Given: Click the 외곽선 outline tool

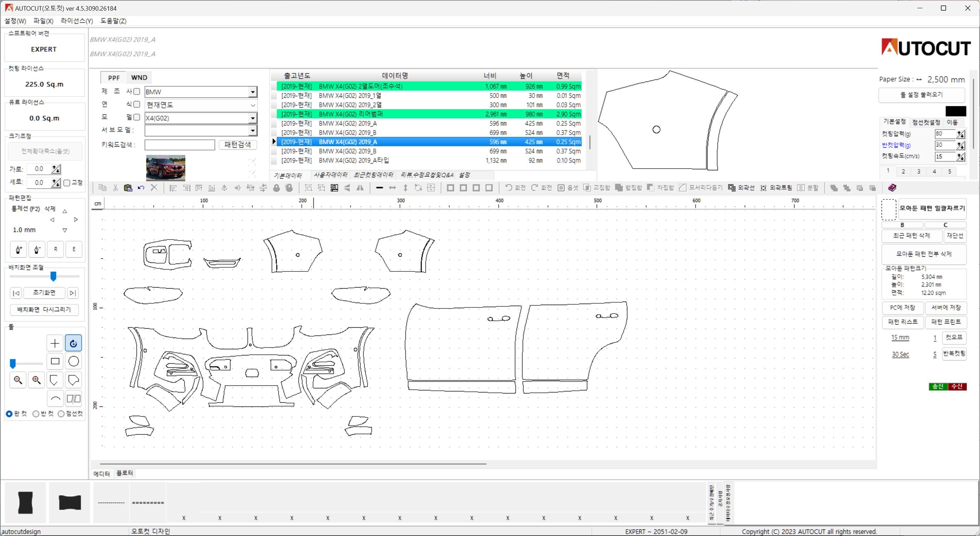Looking at the screenshot, I should tap(741, 187).
